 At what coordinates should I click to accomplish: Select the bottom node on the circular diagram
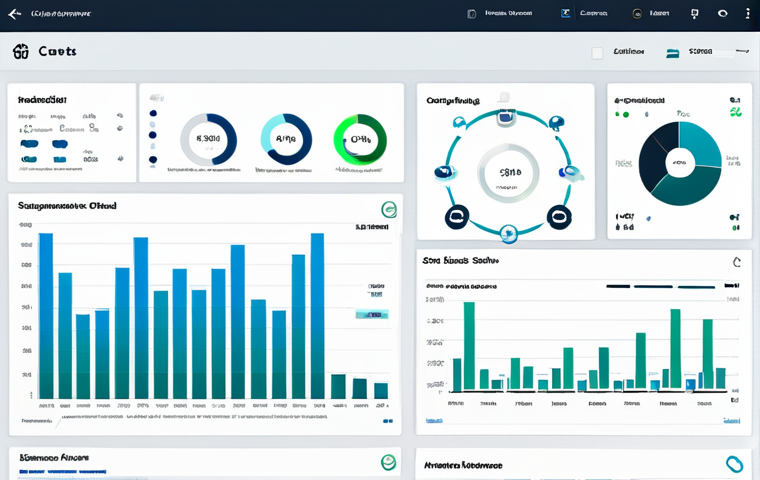click(x=508, y=233)
